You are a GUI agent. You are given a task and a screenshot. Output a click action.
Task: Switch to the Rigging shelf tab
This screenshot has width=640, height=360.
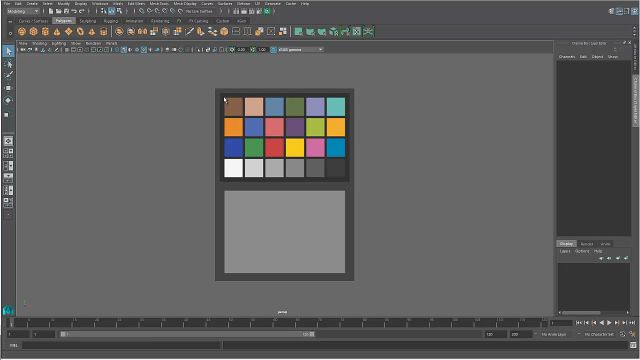pyautogui.click(x=111, y=21)
